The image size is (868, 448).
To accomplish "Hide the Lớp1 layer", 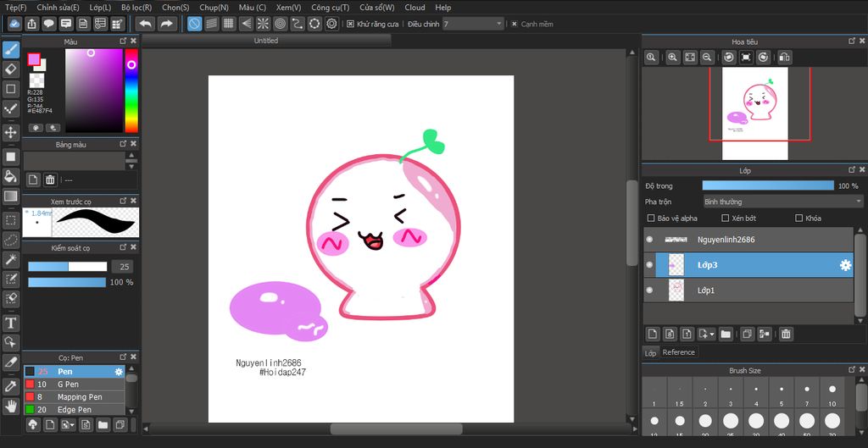I will (649, 290).
